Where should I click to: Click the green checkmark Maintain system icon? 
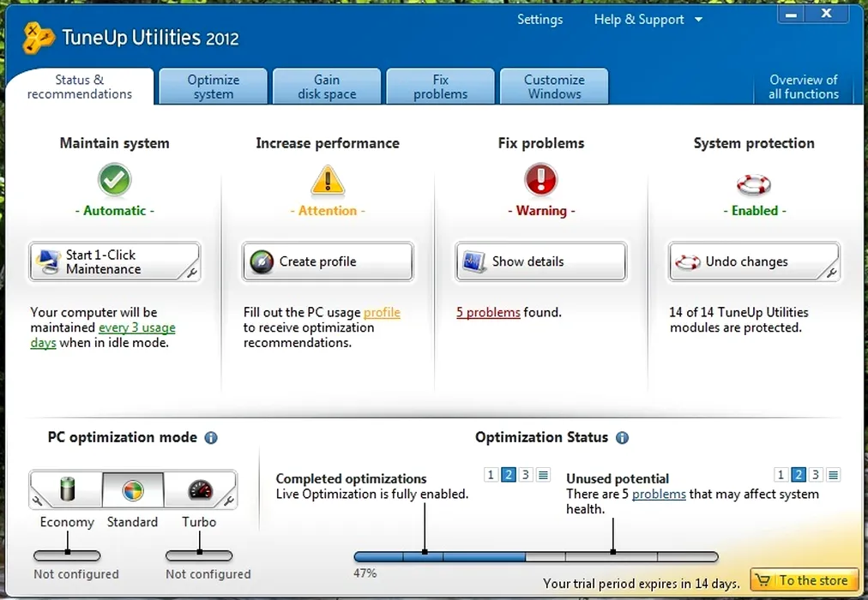coord(114,181)
